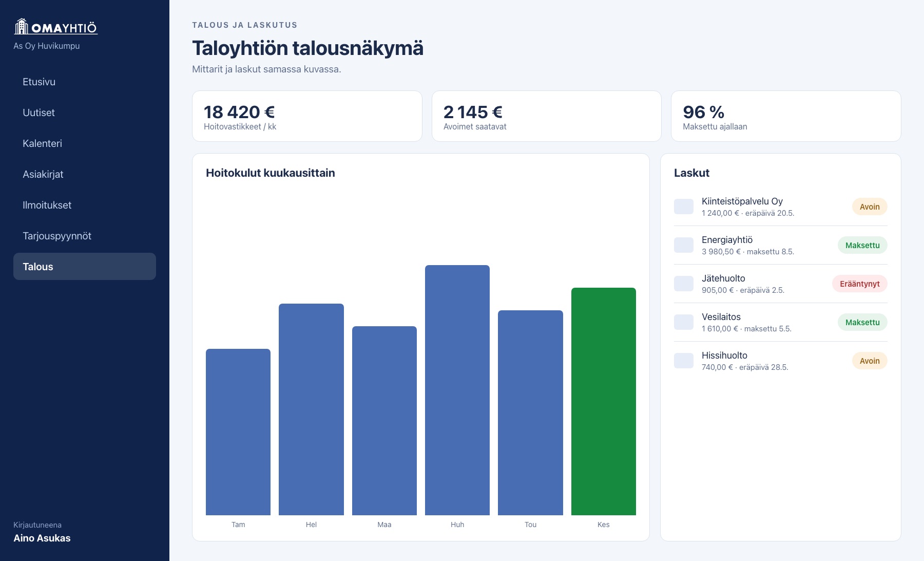This screenshot has width=924, height=561.
Task: Click the OmaYhtiö building logo
Action: pyautogui.click(x=55, y=27)
